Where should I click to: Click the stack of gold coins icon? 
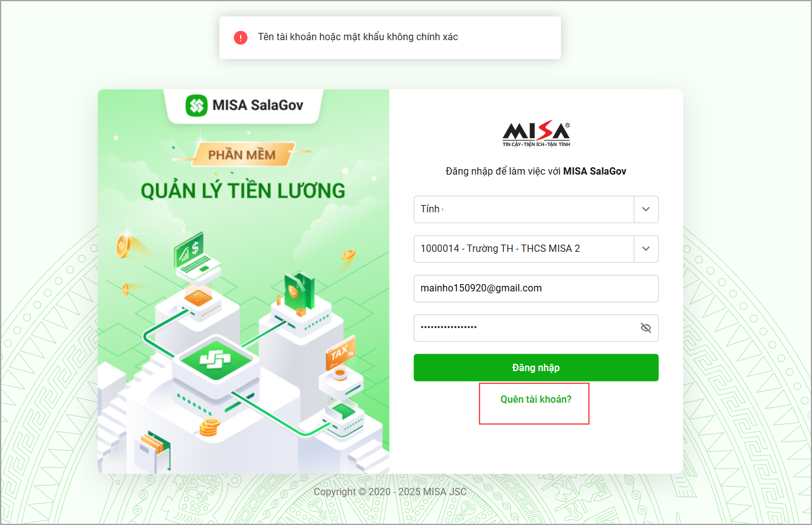(209, 427)
